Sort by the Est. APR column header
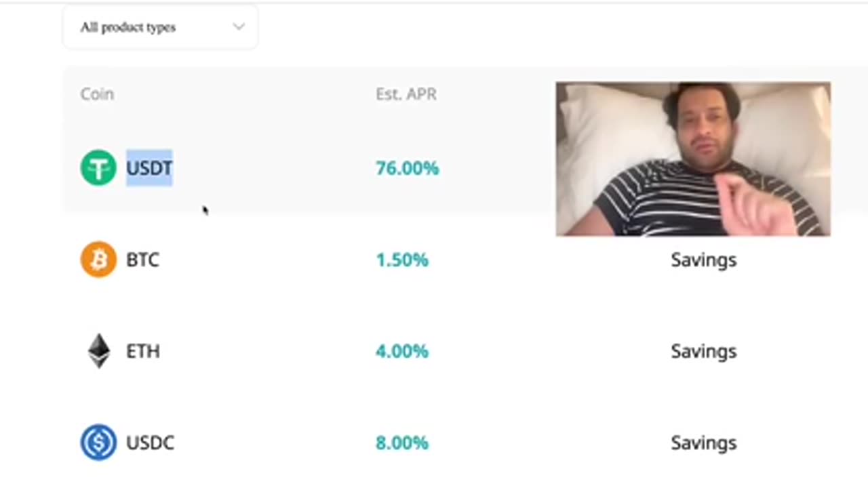Screen dimensions: 868x488 (406, 94)
